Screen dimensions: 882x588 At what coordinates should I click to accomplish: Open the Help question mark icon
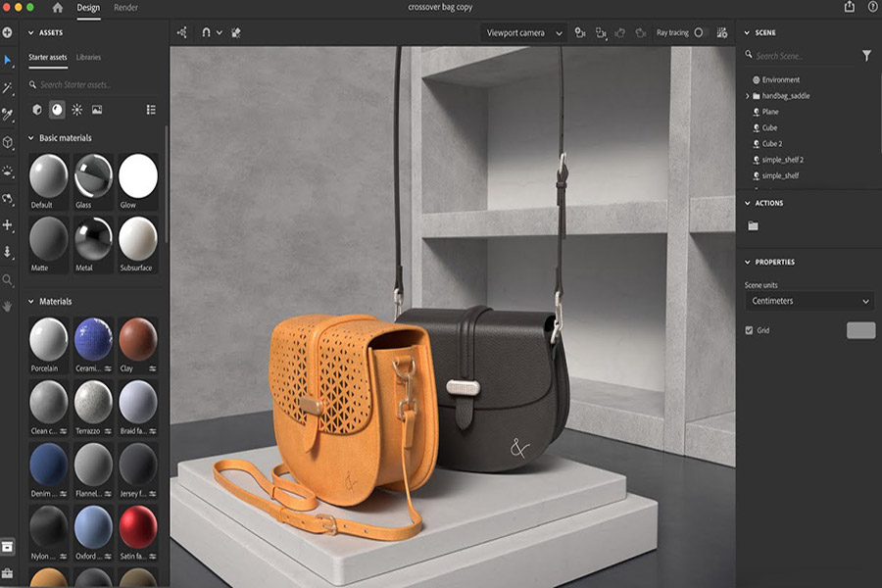click(x=873, y=7)
